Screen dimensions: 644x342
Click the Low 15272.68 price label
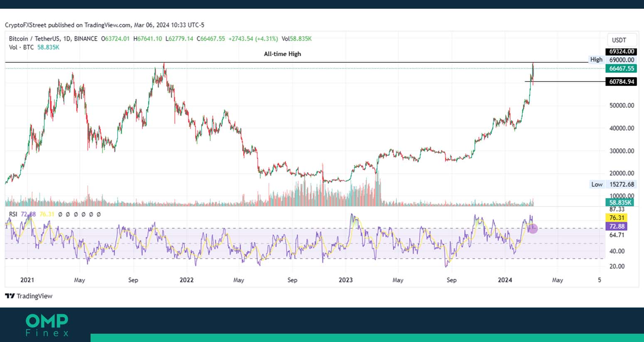(x=613, y=185)
